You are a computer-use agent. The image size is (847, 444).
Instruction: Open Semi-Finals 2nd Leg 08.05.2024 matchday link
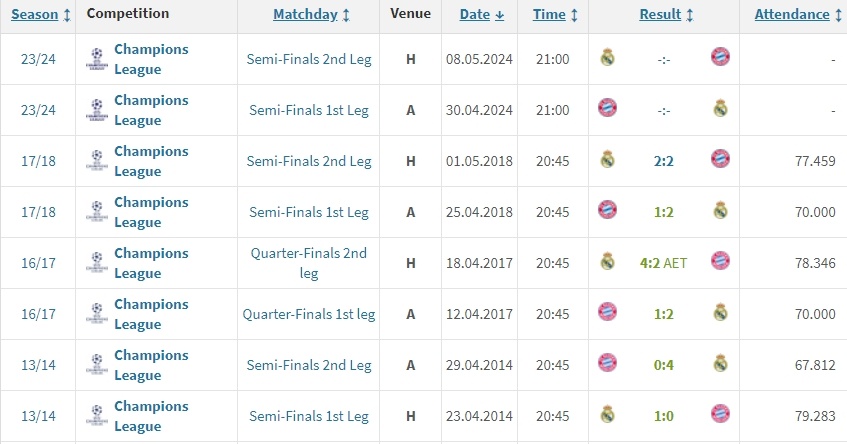309,59
